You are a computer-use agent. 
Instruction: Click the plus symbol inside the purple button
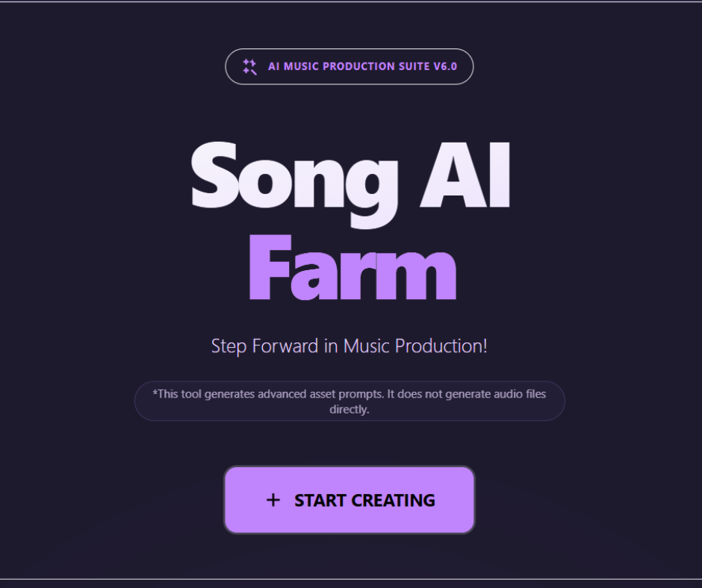[x=274, y=500]
